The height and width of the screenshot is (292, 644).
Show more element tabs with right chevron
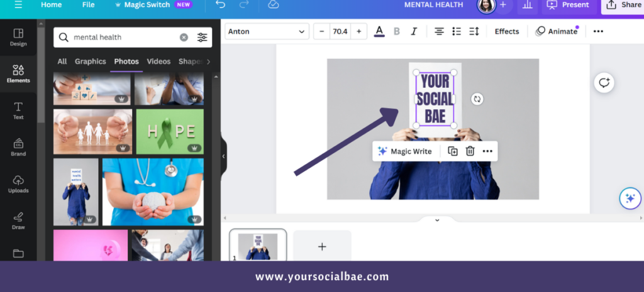click(208, 62)
